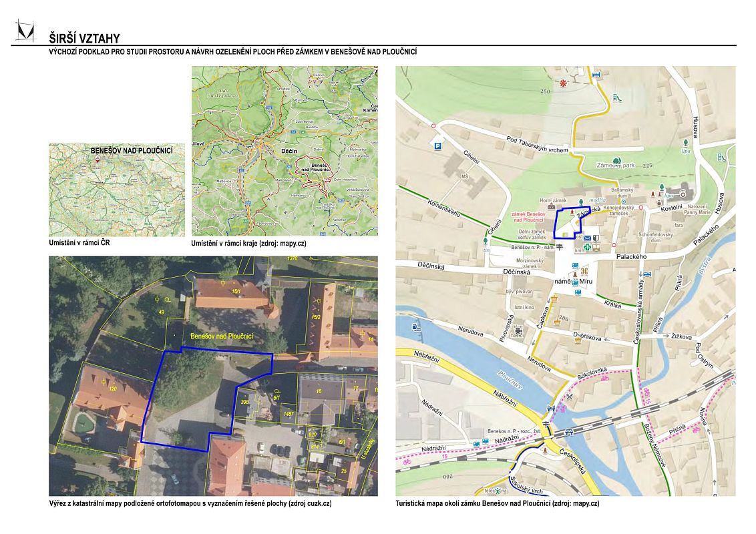The width and height of the screenshot is (756, 534).
Task: Click the Schönfeldovský dům label
Action: [656, 237]
